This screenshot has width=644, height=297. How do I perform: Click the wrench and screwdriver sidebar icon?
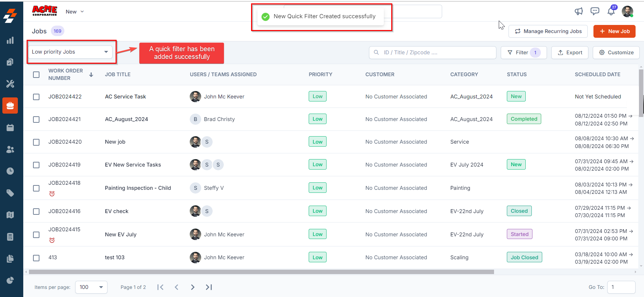[x=10, y=84]
